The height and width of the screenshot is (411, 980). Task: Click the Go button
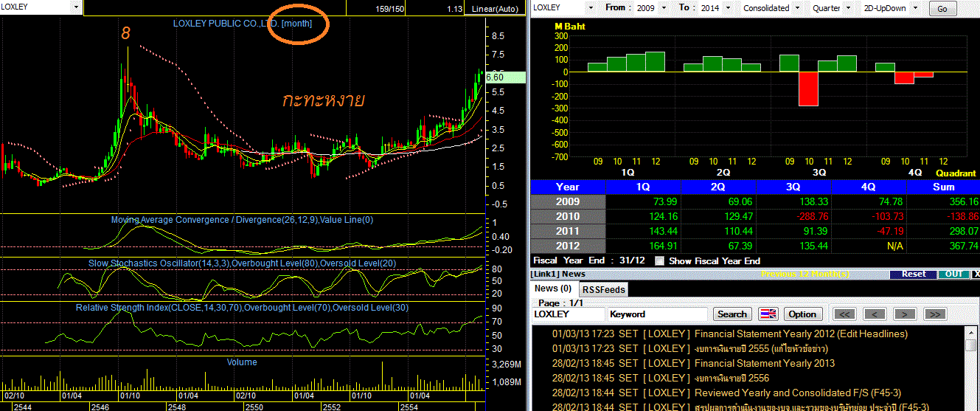tap(942, 8)
